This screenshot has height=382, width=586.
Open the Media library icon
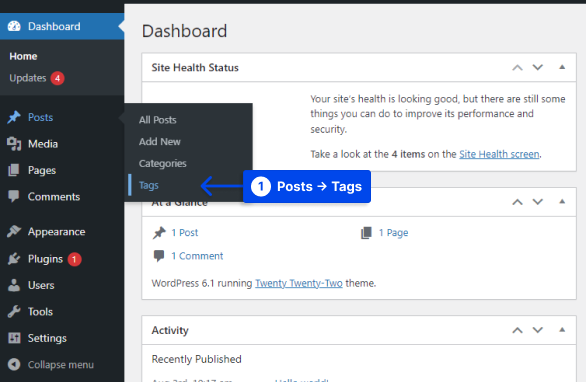(x=14, y=144)
